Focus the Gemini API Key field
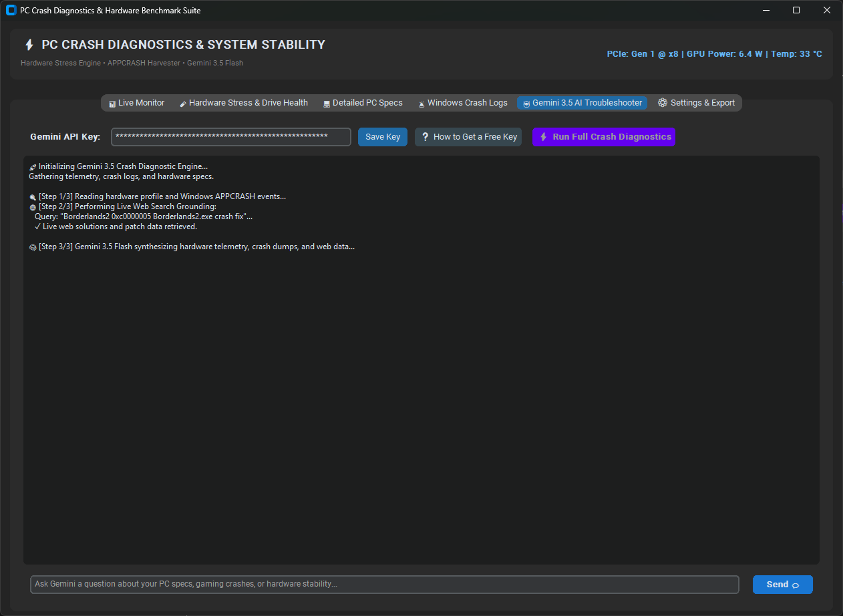The width and height of the screenshot is (843, 616). tap(231, 137)
